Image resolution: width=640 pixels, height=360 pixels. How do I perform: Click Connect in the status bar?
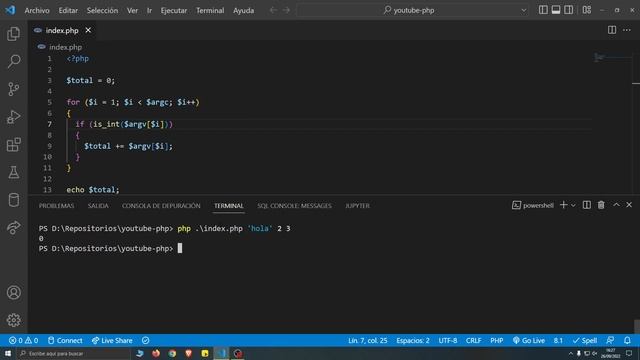point(65,340)
